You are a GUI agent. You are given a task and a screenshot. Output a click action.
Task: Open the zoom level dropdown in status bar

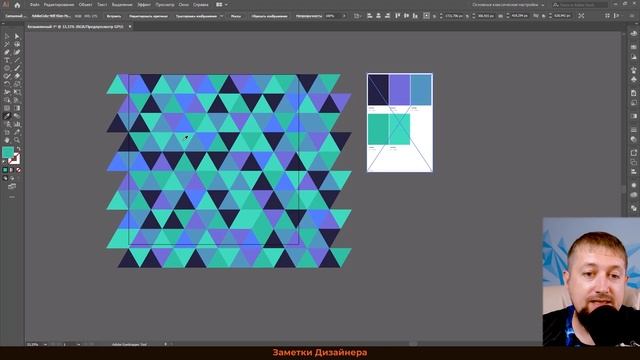tap(45, 344)
